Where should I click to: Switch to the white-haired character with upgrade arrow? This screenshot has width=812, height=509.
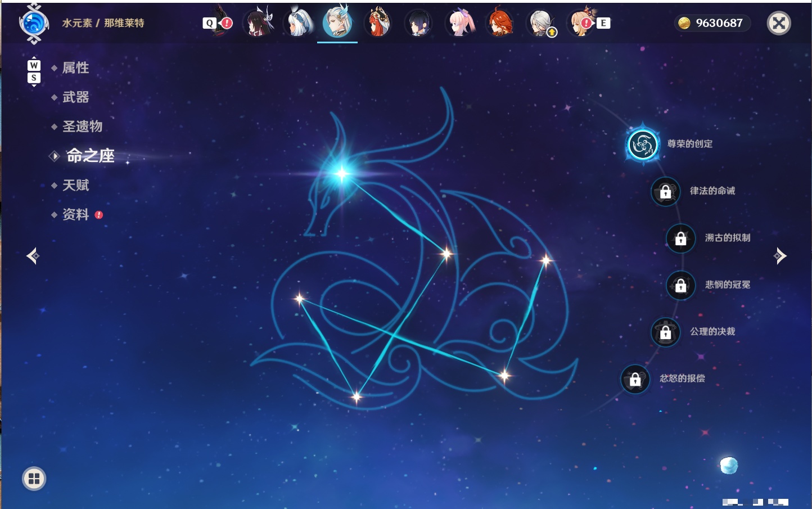(541, 23)
